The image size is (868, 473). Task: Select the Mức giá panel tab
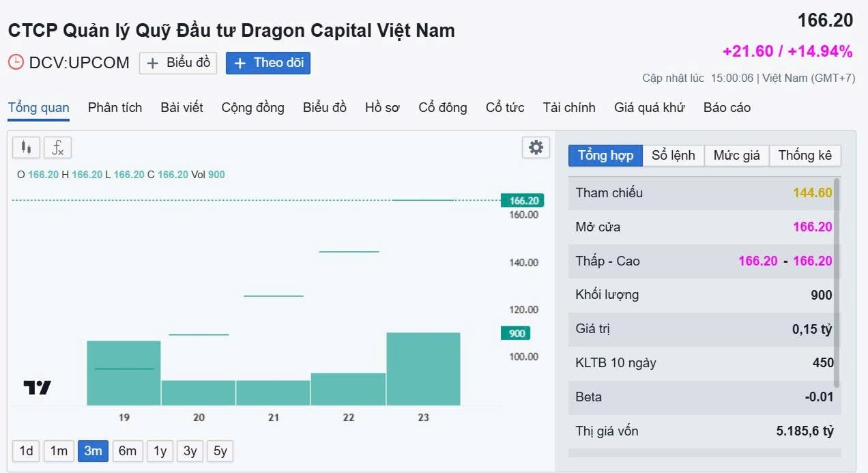736,156
